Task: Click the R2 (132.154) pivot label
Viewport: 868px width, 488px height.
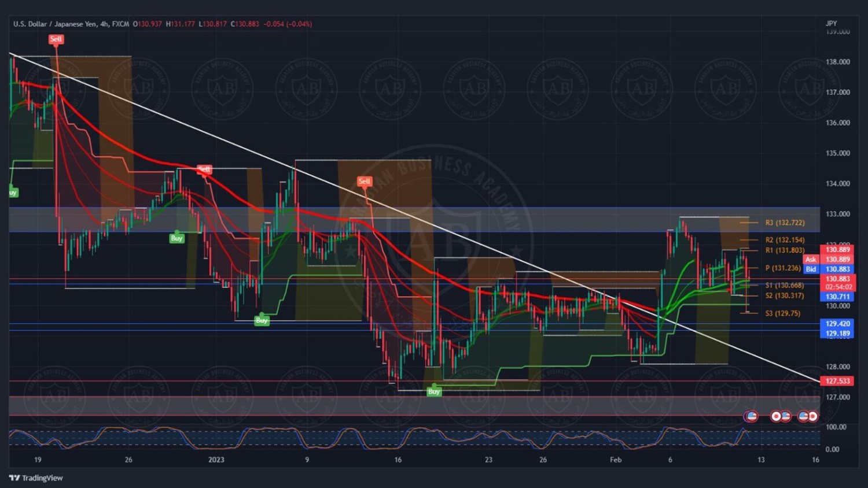Action: point(785,240)
